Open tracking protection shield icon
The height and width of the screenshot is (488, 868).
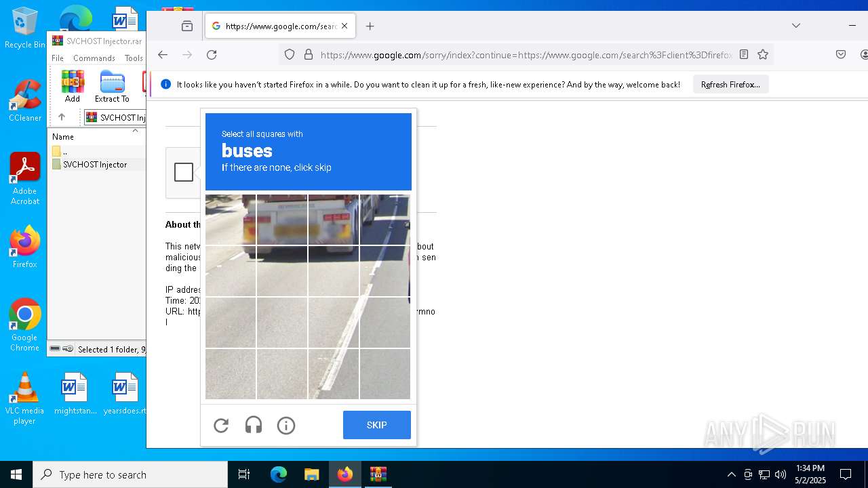coord(290,55)
